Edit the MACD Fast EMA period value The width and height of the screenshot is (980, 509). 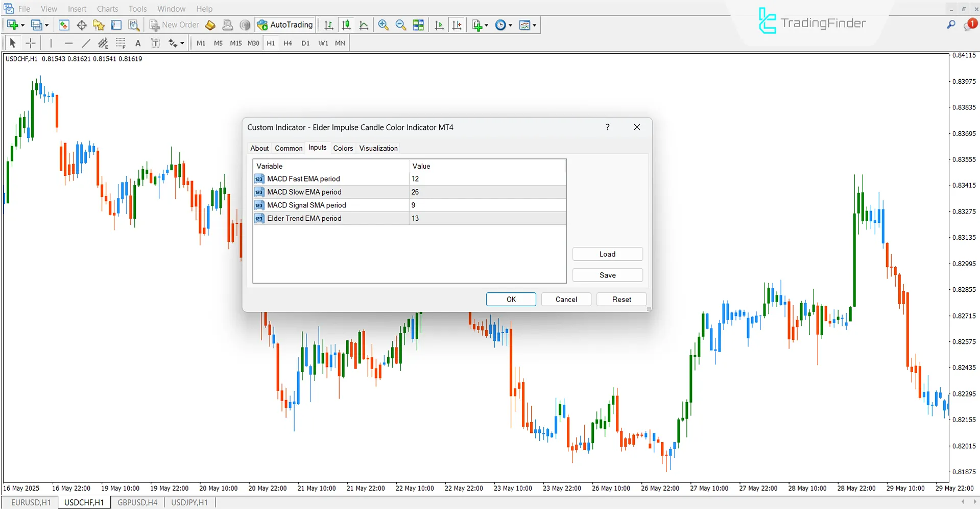(460, 178)
